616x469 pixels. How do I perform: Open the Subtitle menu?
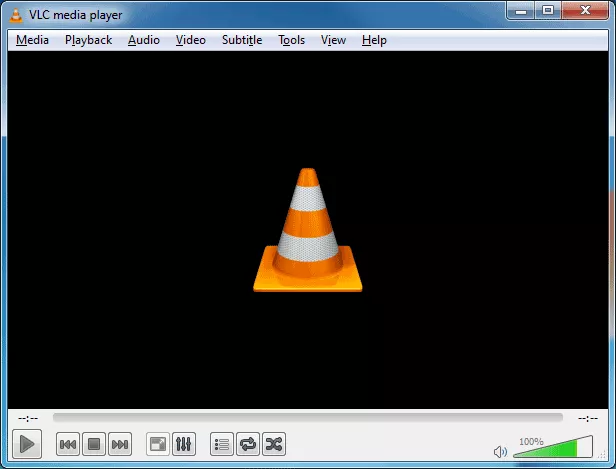(x=242, y=40)
